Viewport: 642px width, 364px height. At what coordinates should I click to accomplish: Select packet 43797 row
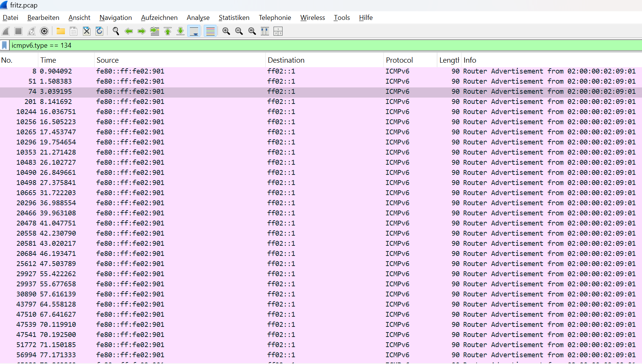coord(321,304)
